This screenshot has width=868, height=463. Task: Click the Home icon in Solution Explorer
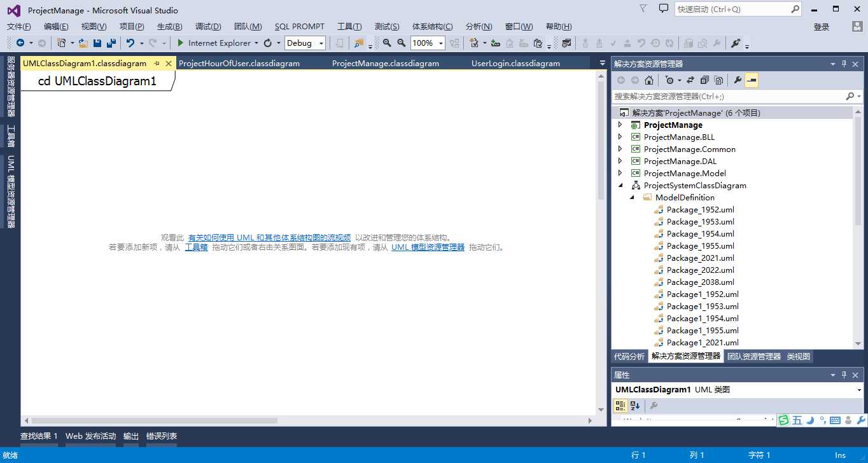pyautogui.click(x=649, y=80)
